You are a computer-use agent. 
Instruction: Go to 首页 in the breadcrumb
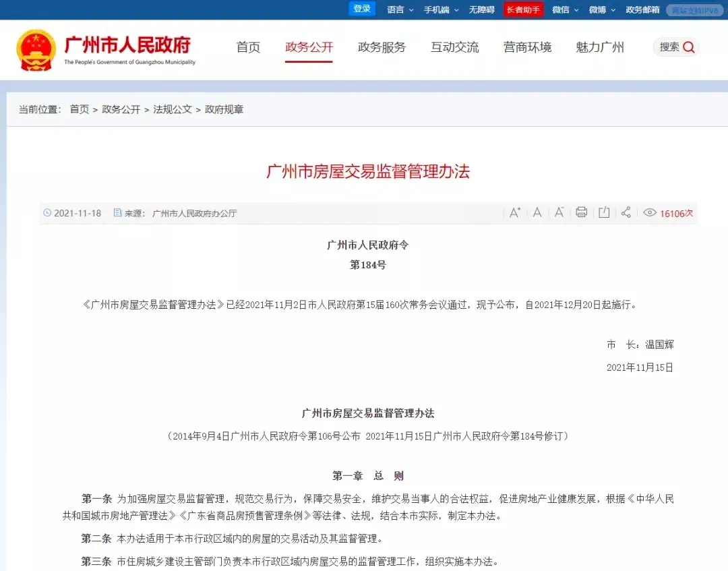click(x=80, y=110)
